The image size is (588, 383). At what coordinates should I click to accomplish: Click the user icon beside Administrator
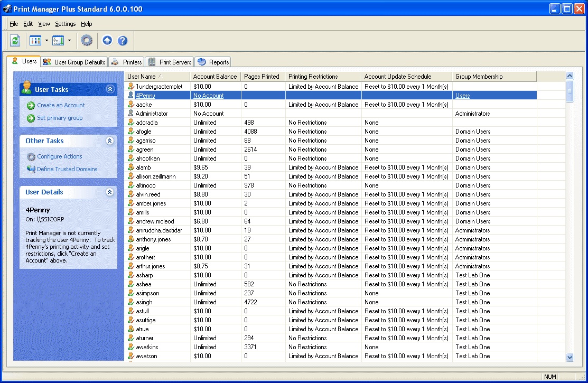pos(131,114)
